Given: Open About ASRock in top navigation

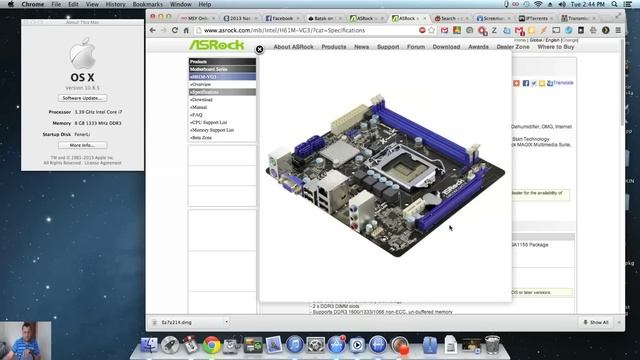Looking at the screenshot, I should [293, 47].
